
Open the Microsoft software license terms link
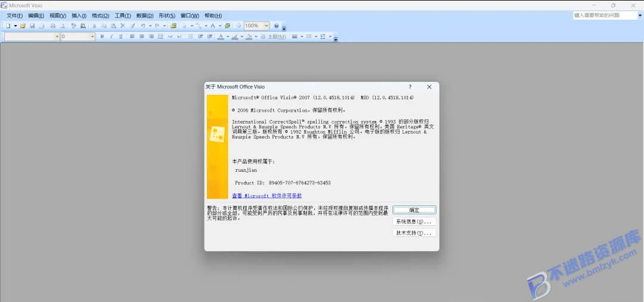[267, 196]
